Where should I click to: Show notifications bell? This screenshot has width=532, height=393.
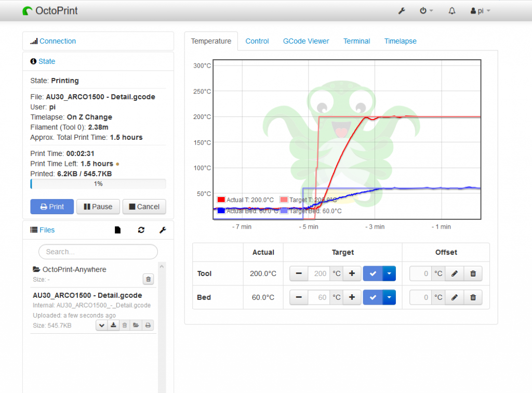[x=452, y=11]
